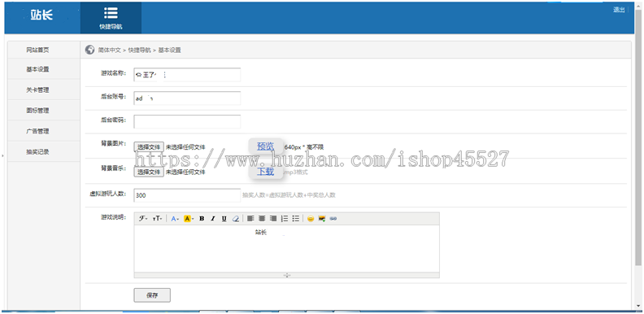Open the 快捷导航 quick navigation menu

pyautogui.click(x=111, y=18)
